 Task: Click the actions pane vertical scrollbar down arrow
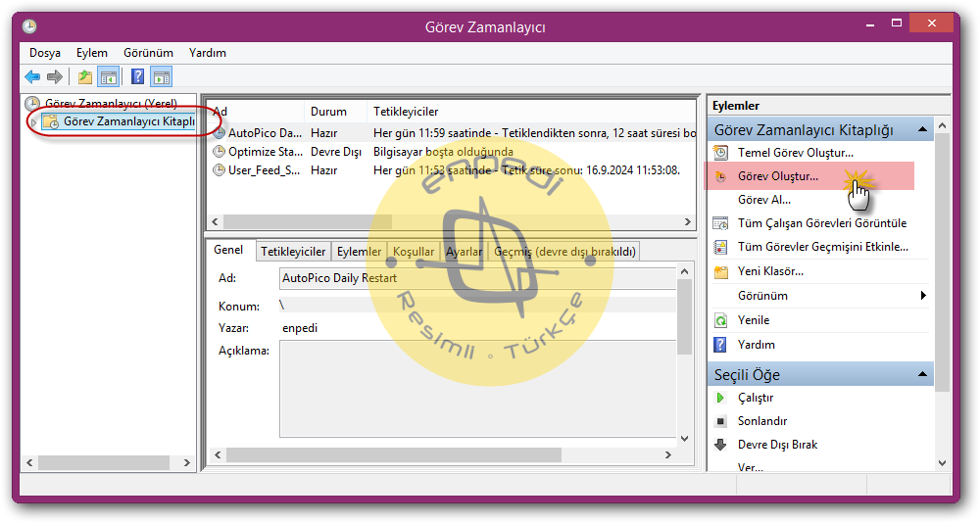(942, 463)
